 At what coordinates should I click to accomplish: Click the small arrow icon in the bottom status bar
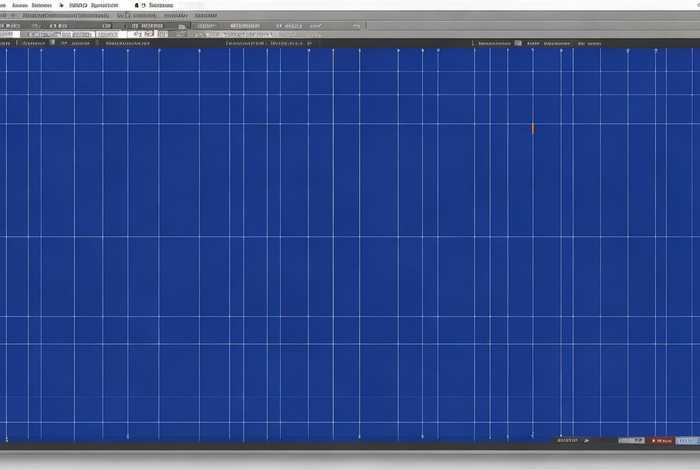pyautogui.click(x=587, y=440)
